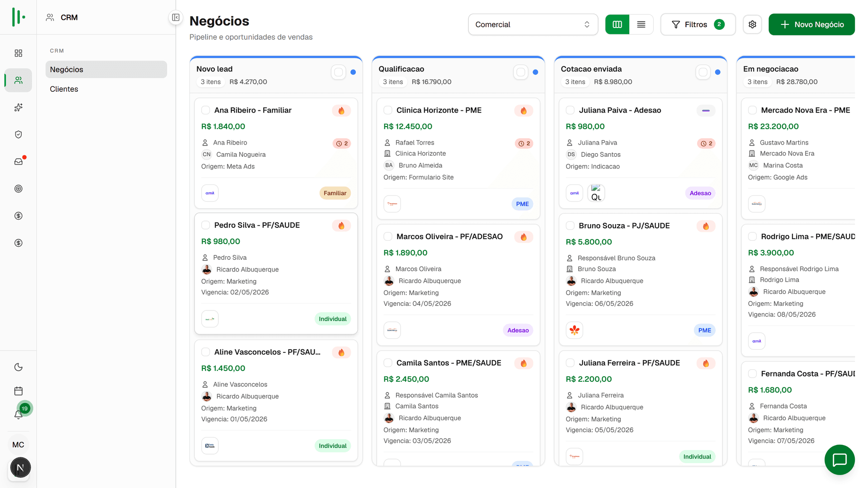Open the Comercial pipeline dropdown
Screen dimensions: 868x488
tap(533, 24)
